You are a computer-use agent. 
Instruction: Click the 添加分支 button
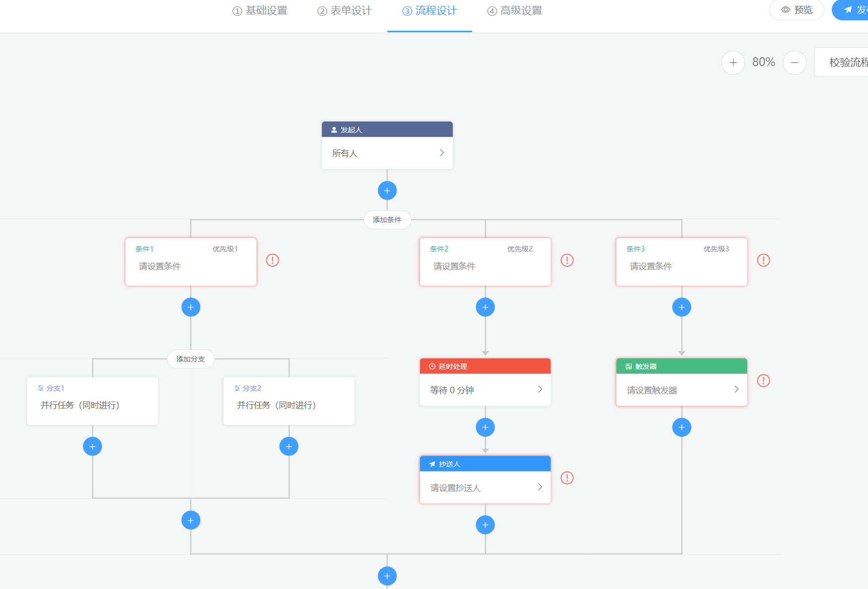(190, 359)
